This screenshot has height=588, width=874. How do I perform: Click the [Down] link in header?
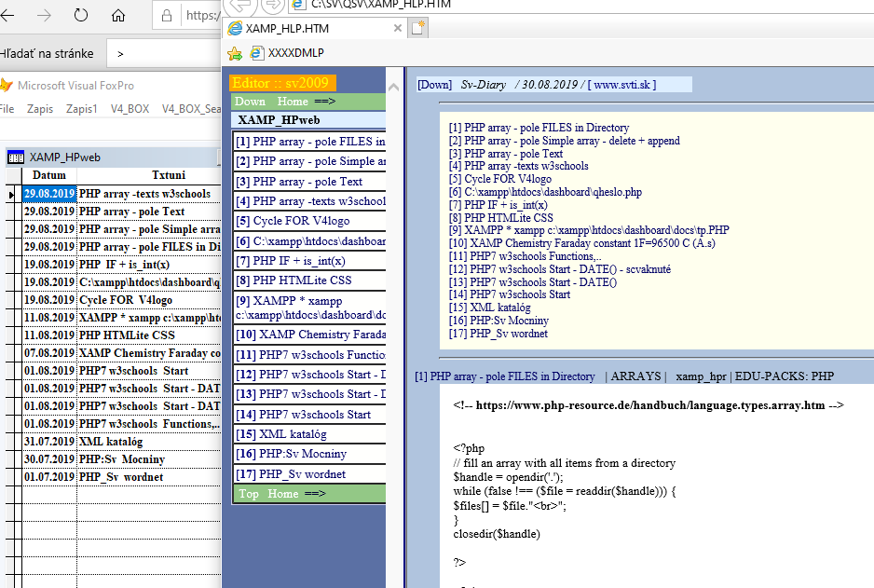click(434, 85)
